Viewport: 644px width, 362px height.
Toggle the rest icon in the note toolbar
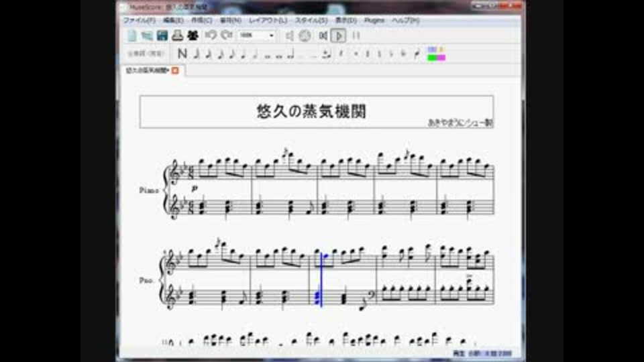pos(341,54)
